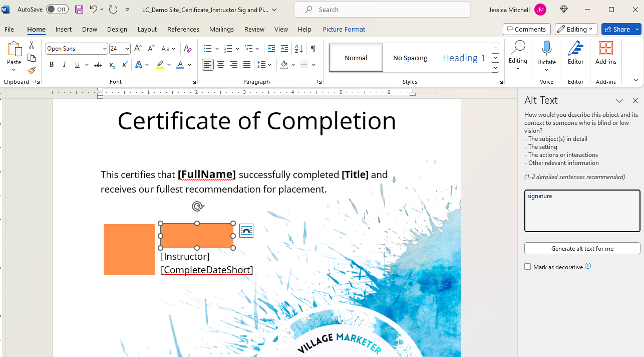Open layout options icon beside picture

click(x=246, y=231)
